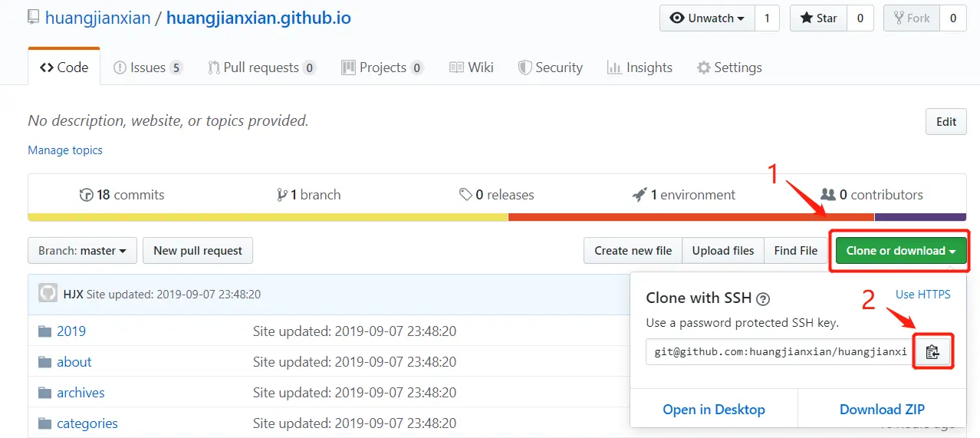Star this repository
980x438 pixels.
tap(818, 18)
